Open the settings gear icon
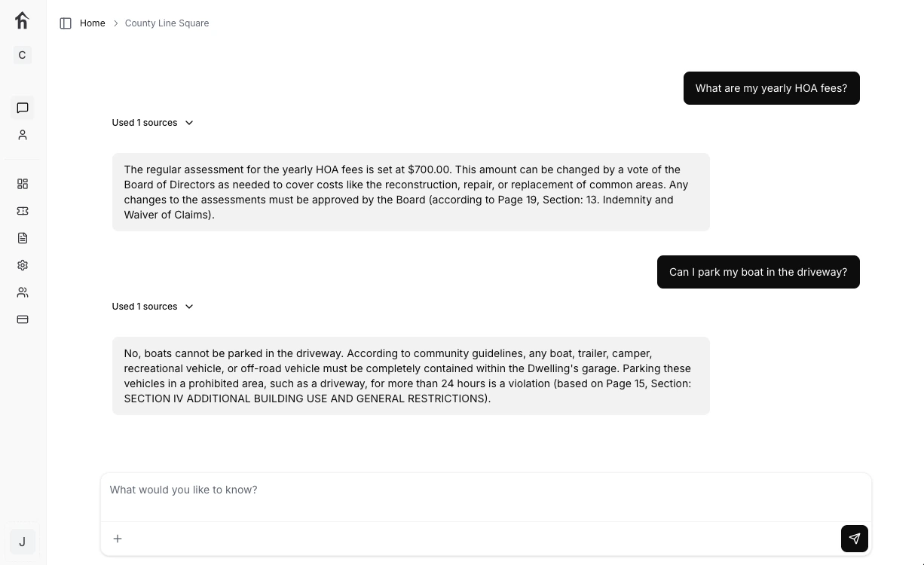Viewport: 924px width, 565px height. tap(23, 265)
